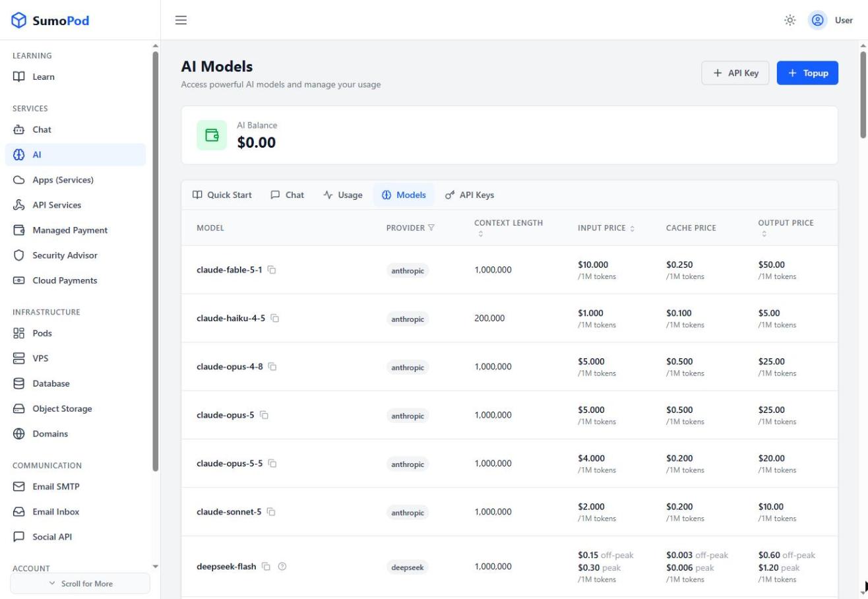Switch to the API Keys tab
This screenshot has width=868, height=599.
click(470, 195)
